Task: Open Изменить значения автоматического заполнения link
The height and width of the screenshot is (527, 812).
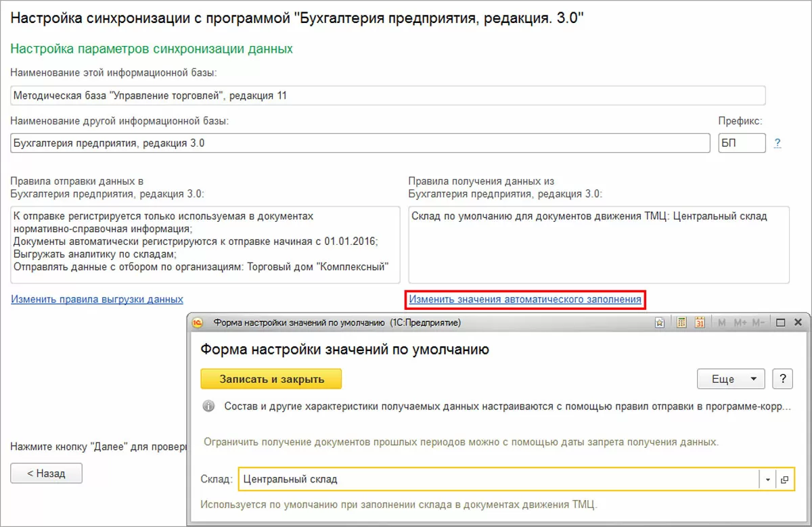Action: pos(525,298)
